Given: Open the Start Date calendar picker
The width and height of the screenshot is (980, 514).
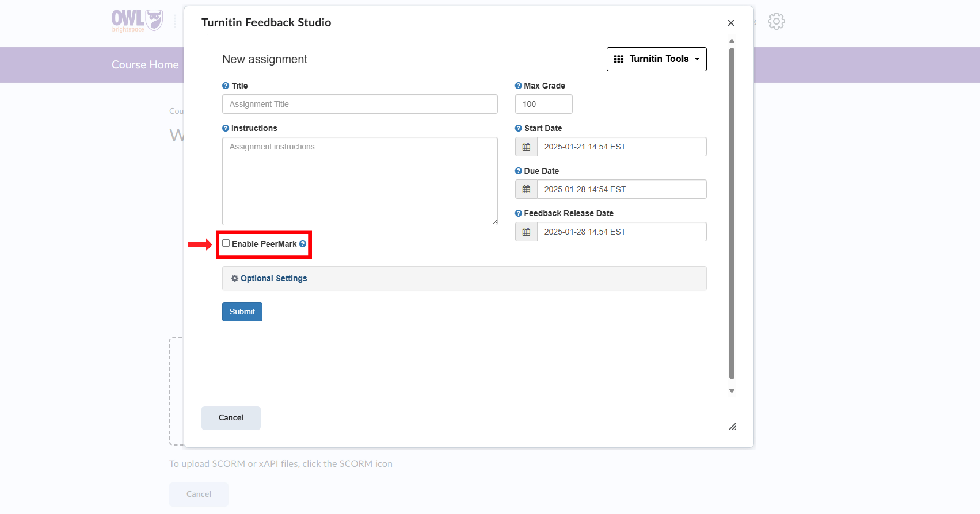Looking at the screenshot, I should (526, 147).
